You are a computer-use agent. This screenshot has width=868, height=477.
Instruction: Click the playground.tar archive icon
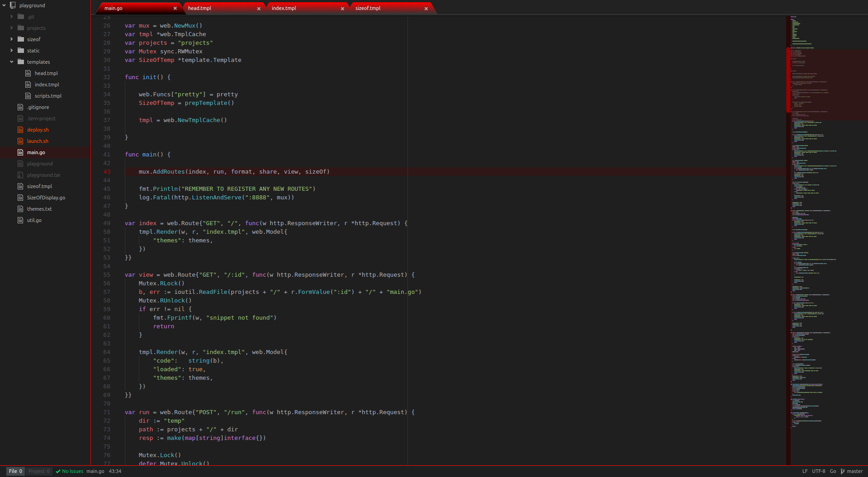[x=20, y=175]
